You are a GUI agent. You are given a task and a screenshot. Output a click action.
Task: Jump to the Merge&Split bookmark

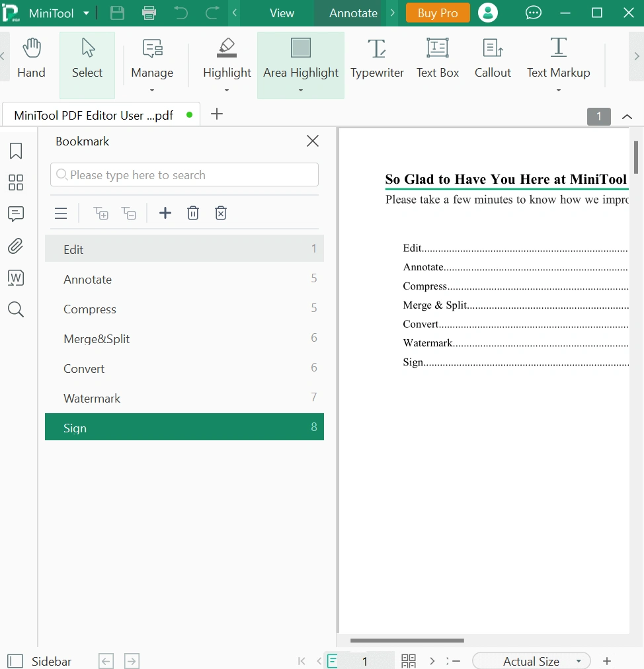[184, 338]
